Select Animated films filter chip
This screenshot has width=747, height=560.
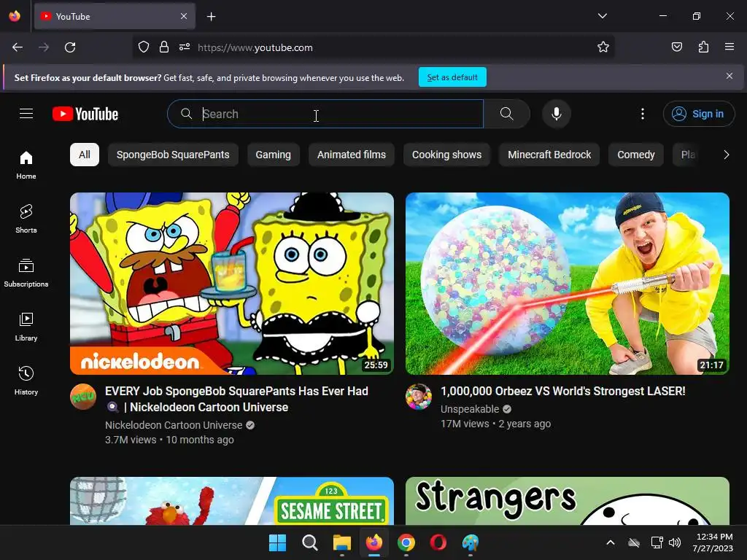pyautogui.click(x=352, y=155)
